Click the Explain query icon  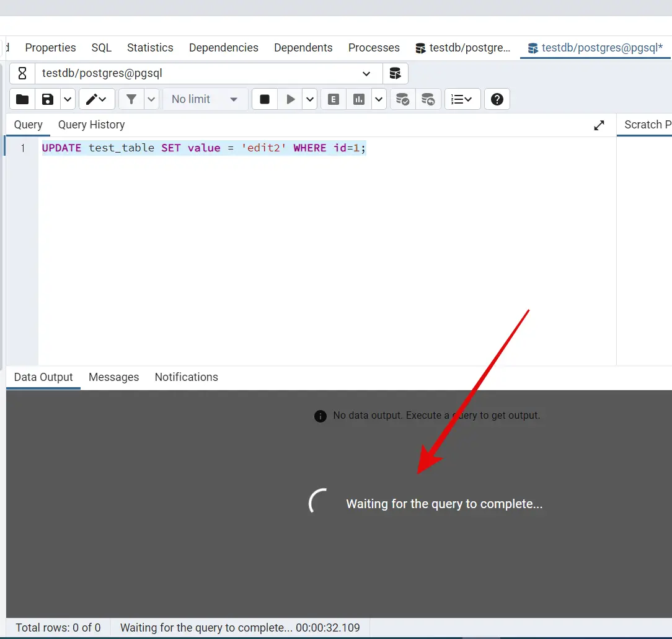(334, 99)
